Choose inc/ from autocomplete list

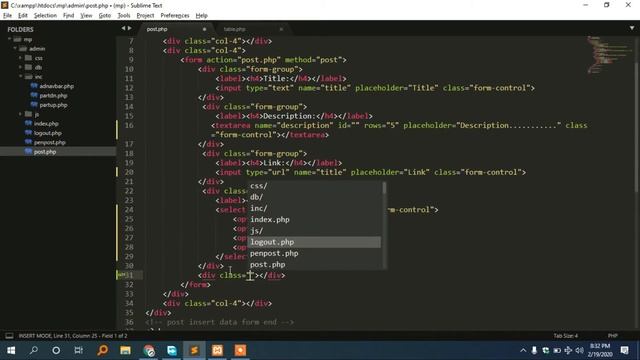tap(314, 208)
